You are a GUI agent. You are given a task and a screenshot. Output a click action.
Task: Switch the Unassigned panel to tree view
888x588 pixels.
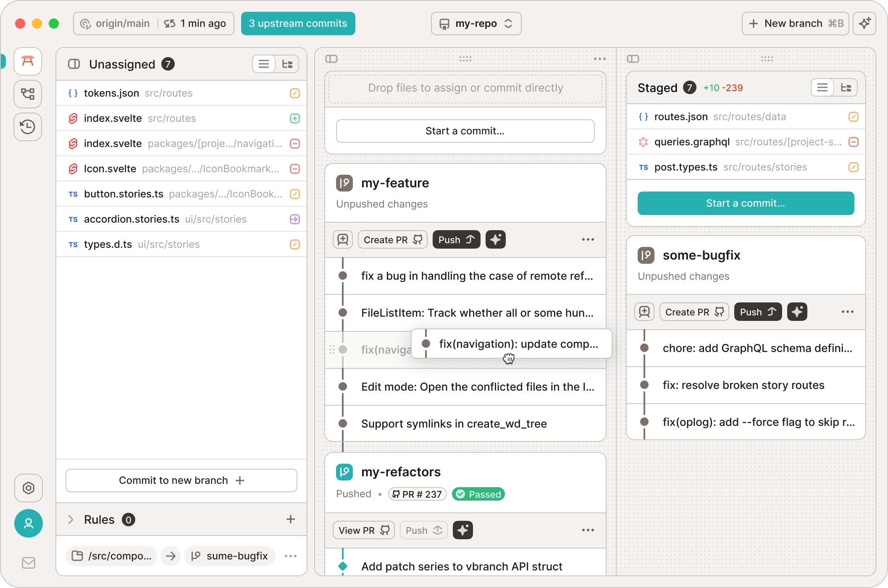coord(287,64)
